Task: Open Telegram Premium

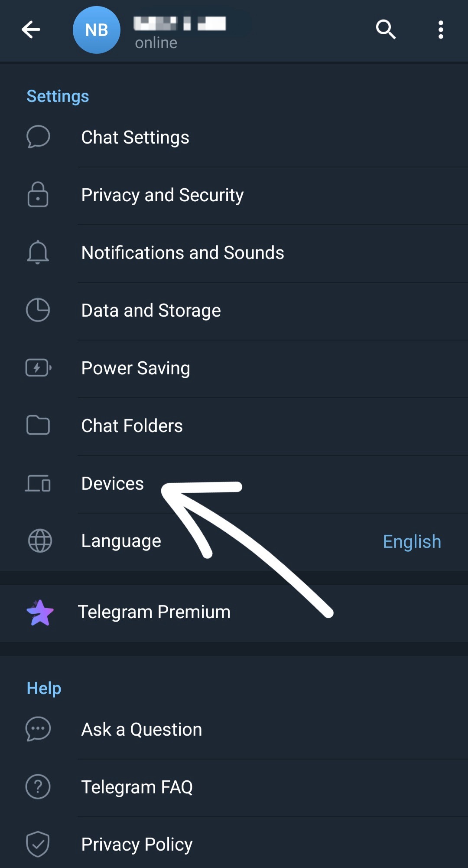Action: [154, 612]
